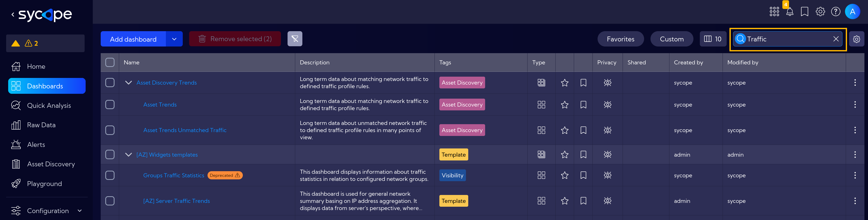This screenshot has width=868, height=220.
Task: Toggle privacy eye for Asset Discovery Trends
Action: (x=607, y=83)
